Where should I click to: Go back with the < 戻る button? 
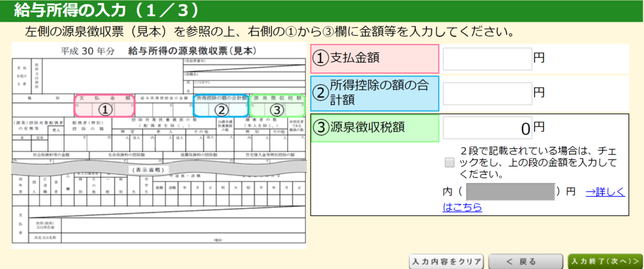pyautogui.click(x=525, y=261)
